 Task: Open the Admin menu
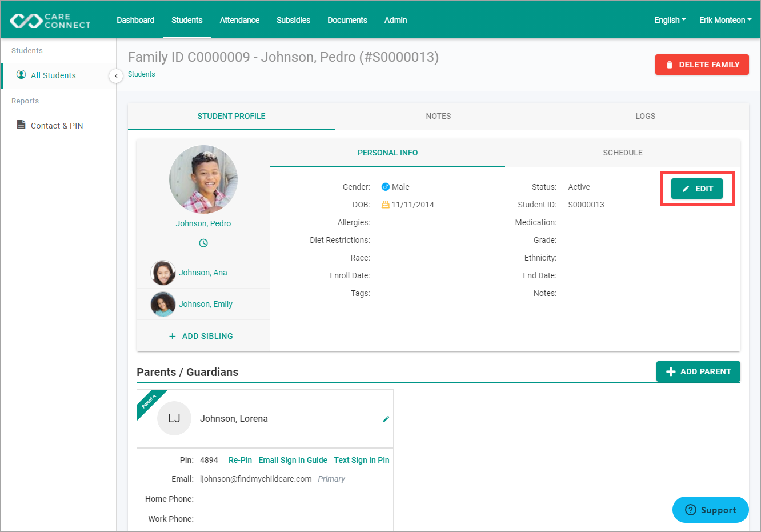tap(395, 20)
